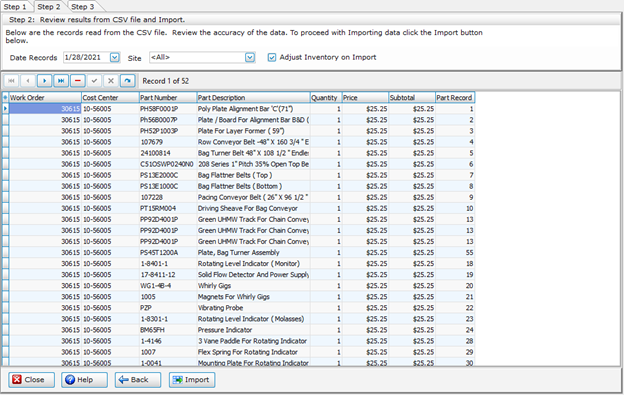Viewport: 624px width, 395px height.
Task: Click description Bag Flattner Belts ( Bottom )
Action: point(253,186)
